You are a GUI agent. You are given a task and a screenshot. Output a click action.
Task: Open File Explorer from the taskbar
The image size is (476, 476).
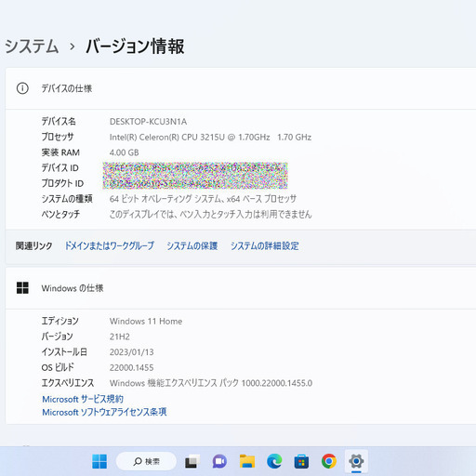247,461
